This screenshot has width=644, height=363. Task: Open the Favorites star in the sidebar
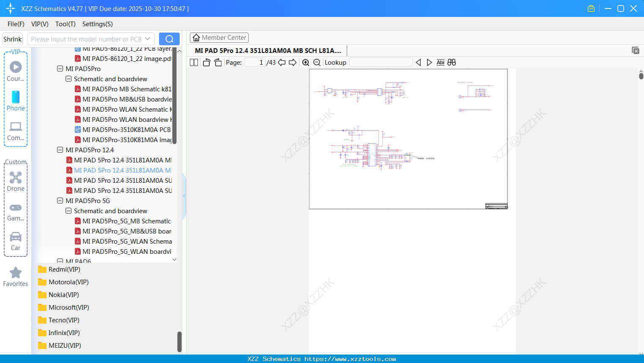(16, 277)
